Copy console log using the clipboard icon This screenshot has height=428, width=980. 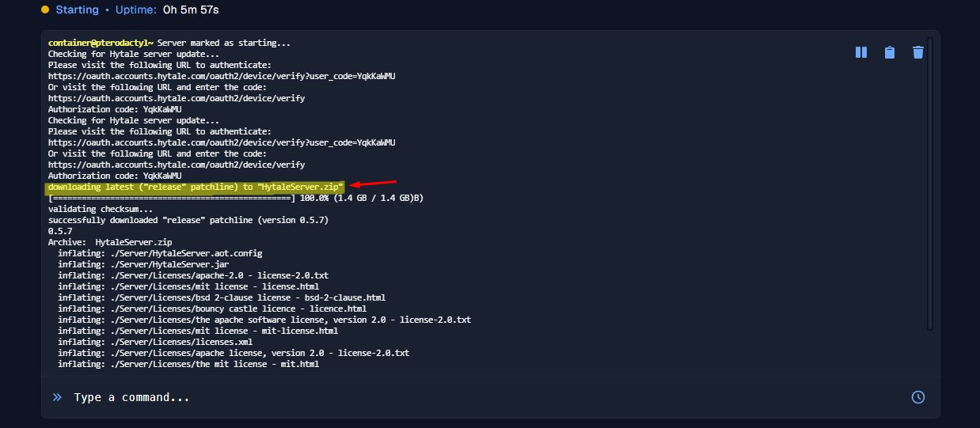point(890,52)
